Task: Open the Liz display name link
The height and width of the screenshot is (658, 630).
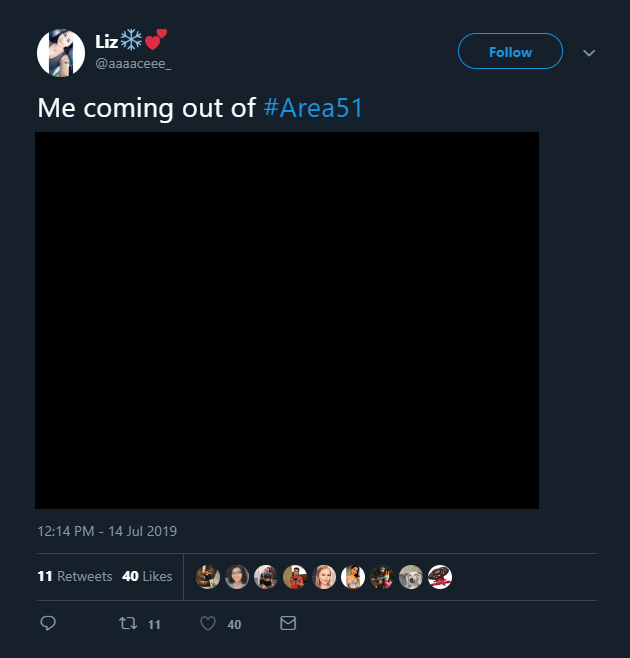Action: (107, 42)
